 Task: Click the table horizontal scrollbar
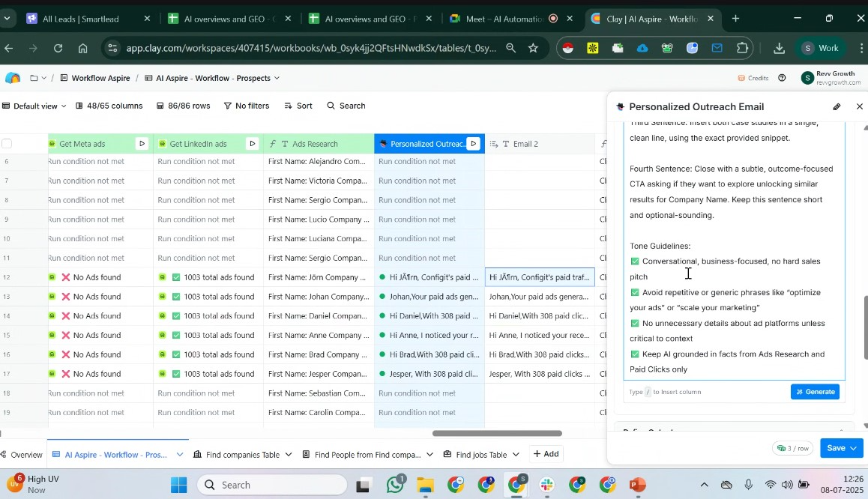496,433
